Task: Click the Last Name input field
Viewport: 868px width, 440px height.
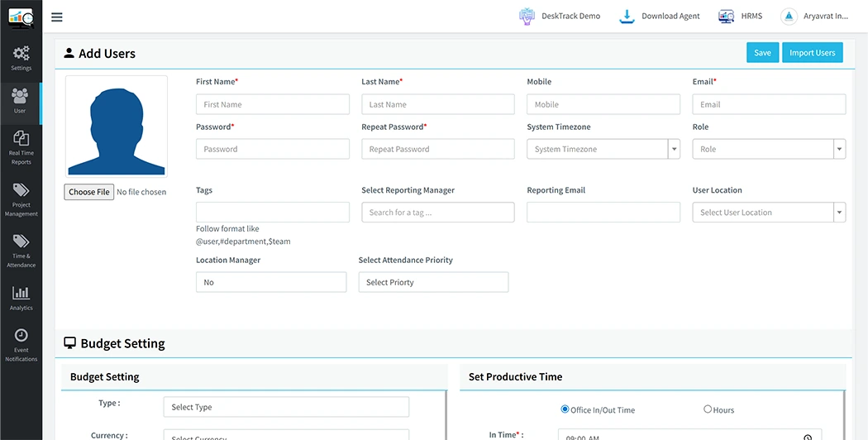Action: point(438,104)
